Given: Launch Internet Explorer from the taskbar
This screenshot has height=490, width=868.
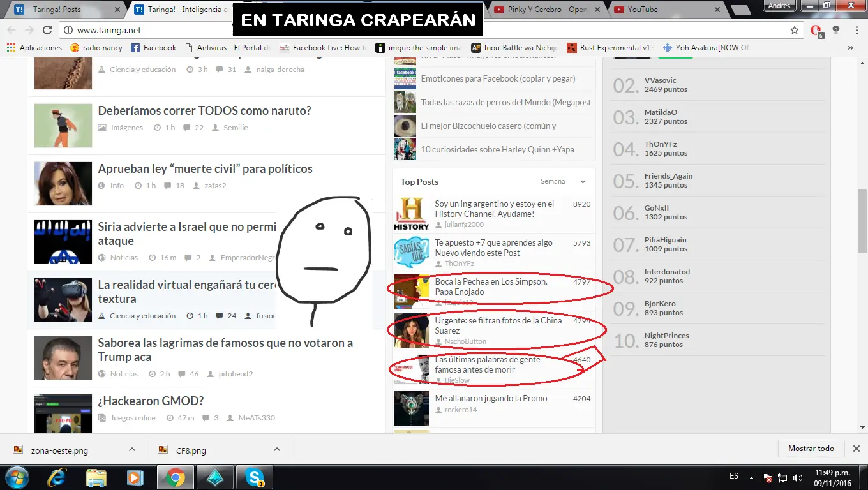Looking at the screenshot, I should [x=57, y=477].
